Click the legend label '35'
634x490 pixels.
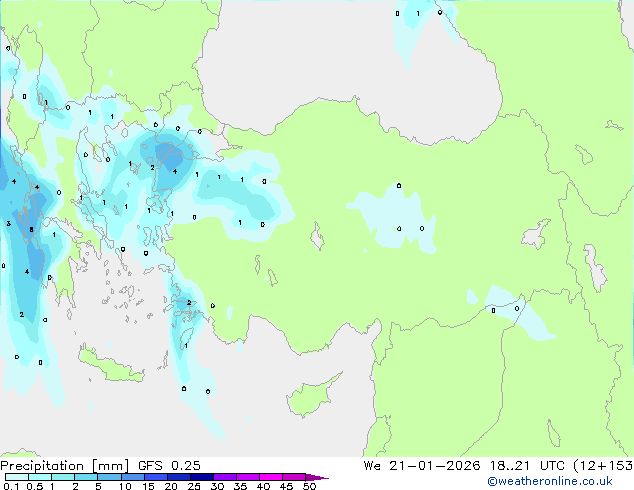240,486
